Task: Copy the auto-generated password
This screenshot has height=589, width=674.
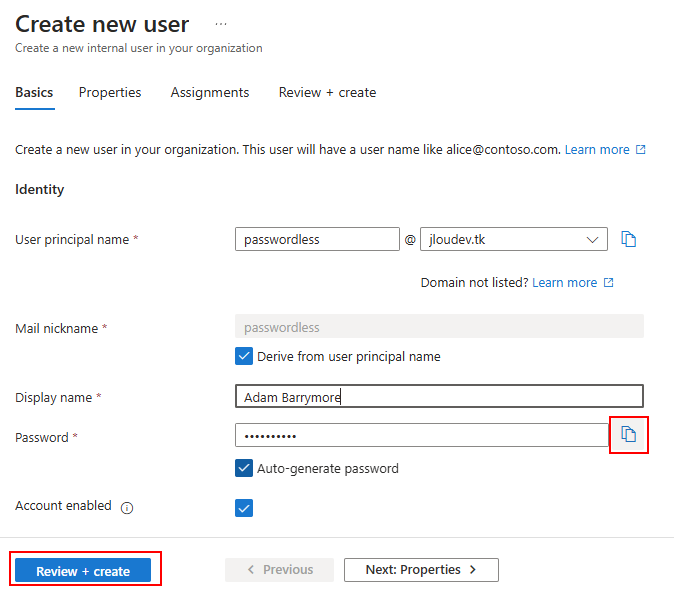Action: [x=628, y=435]
